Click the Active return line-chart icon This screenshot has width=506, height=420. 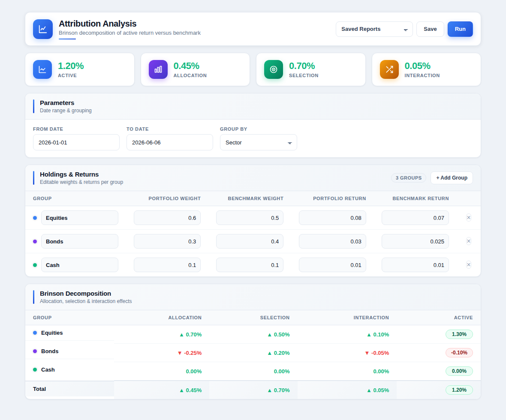pos(42,69)
